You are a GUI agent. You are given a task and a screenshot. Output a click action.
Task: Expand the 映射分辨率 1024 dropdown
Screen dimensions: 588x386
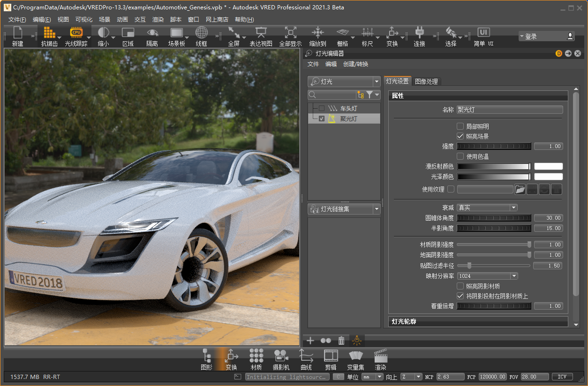pyautogui.click(x=487, y=276)
